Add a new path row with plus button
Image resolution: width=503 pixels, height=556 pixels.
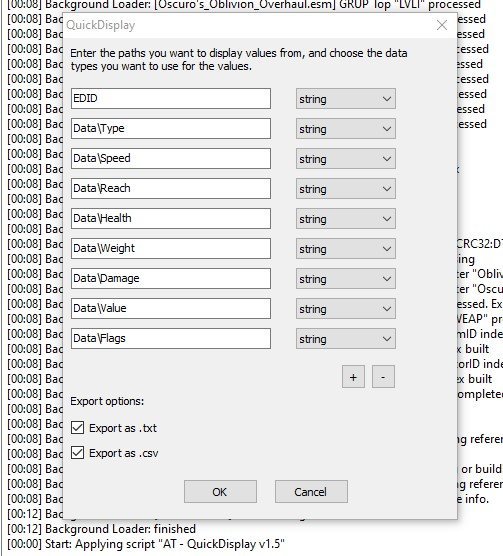coord(353,377)
